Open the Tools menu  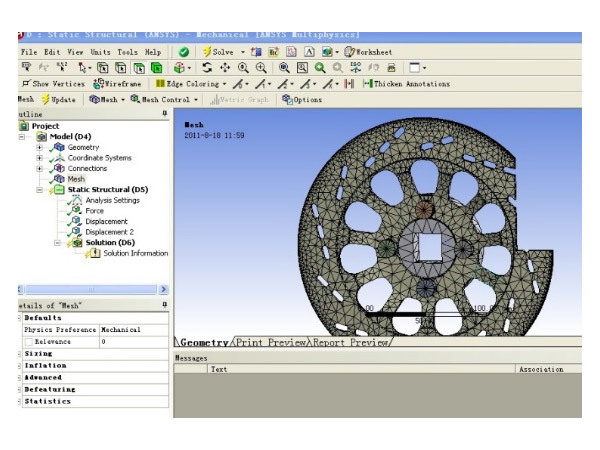[x=127, y=52]
